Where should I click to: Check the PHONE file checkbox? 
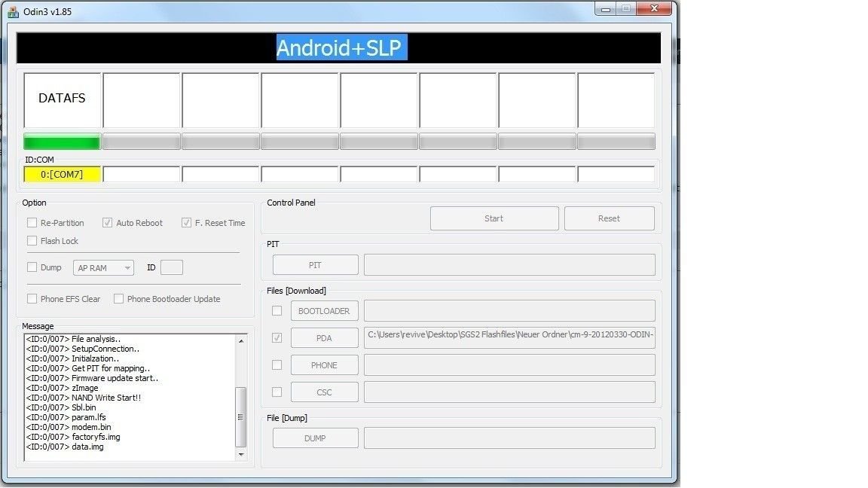tap(277, 365)
